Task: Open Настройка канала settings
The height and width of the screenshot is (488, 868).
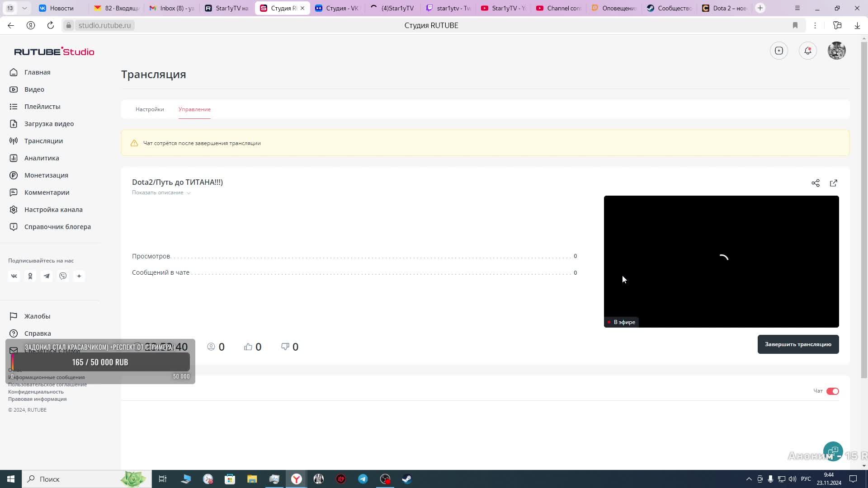Action: coord(53,210)
